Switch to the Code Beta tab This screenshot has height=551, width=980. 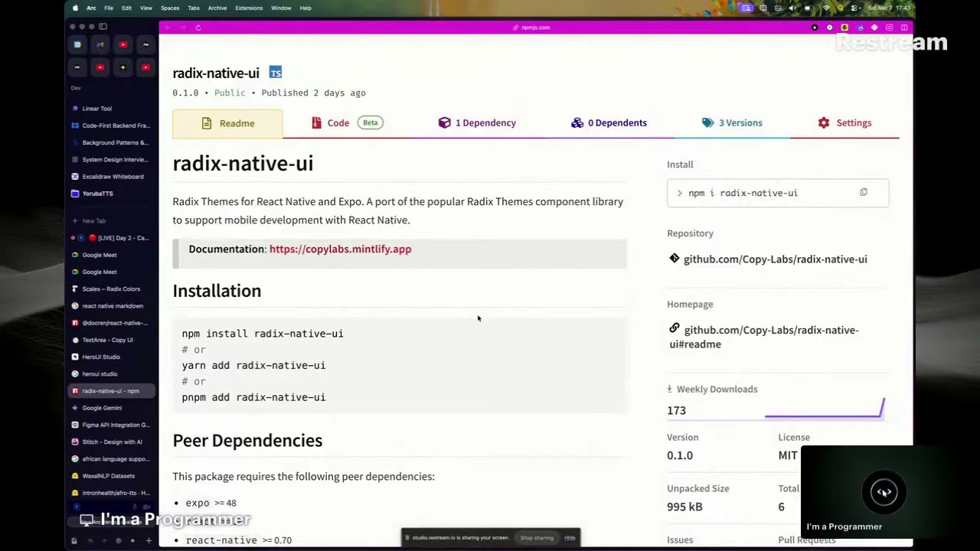click(x=346, y=122)
